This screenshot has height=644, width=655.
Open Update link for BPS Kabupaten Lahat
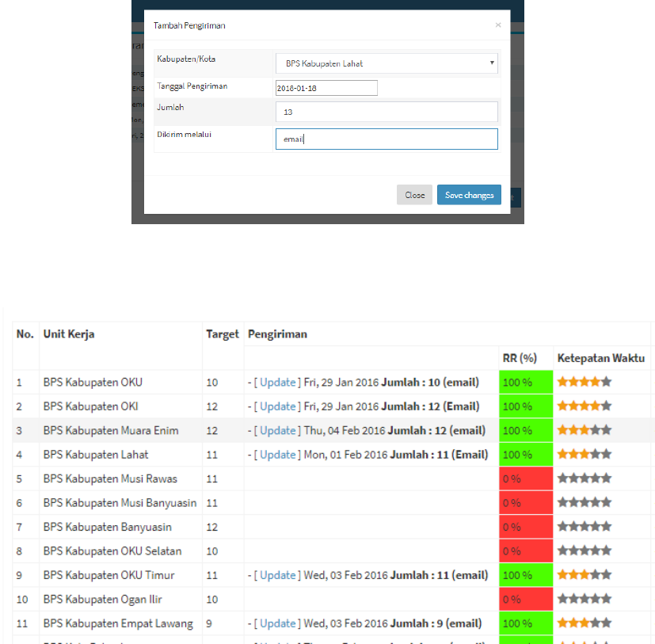click(278, 455)
